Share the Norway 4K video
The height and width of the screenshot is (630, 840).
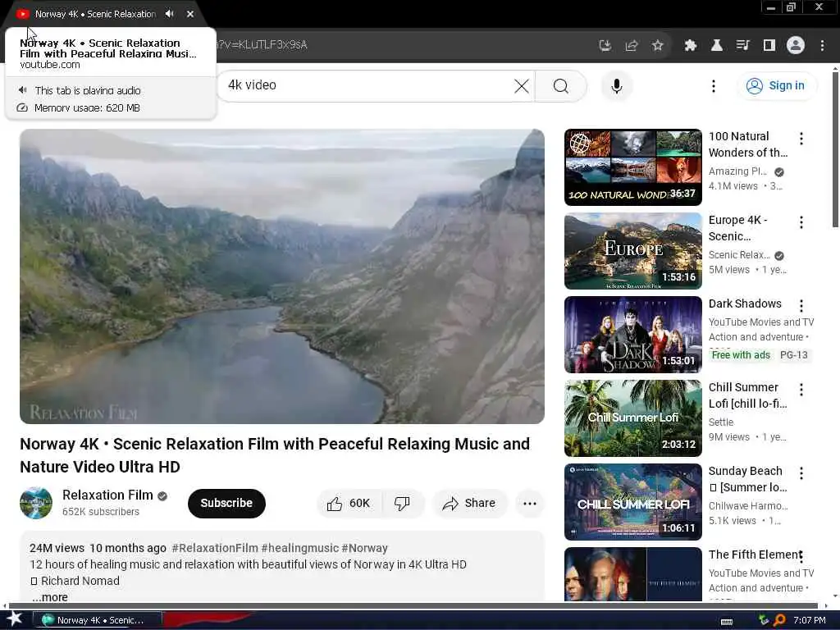pos(469,503)
